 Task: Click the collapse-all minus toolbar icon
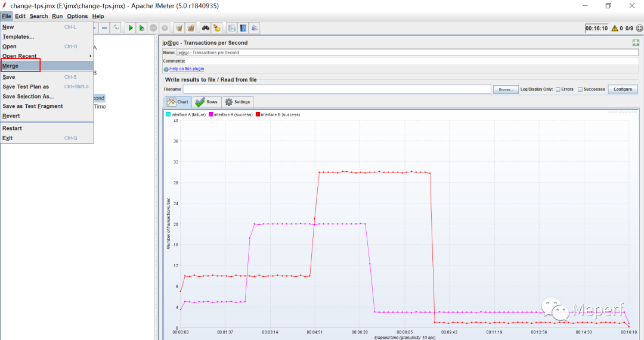[104, 28]
